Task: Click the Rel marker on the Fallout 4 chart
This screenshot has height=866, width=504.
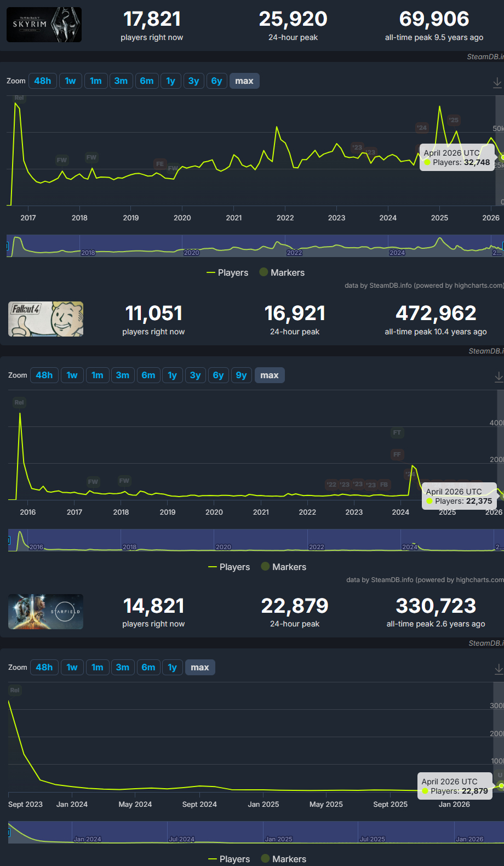Action: (x=19, y=402)
